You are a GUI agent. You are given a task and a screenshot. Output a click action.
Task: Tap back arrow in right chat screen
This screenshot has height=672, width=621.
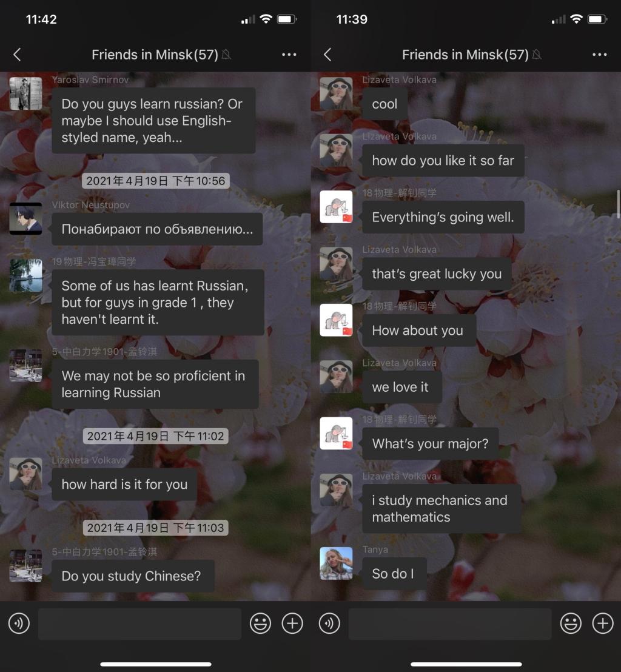point(327,55)
